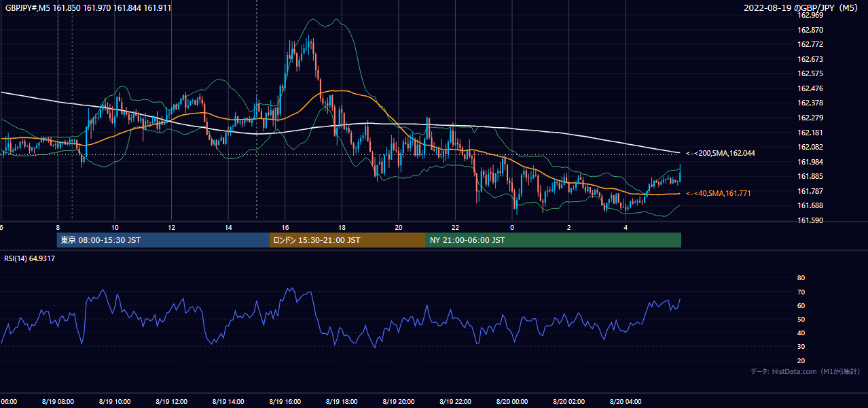The image size is (868, 408).
Task: Select the 東京 08:00-15:30 JST session bar
Action: 163,240
